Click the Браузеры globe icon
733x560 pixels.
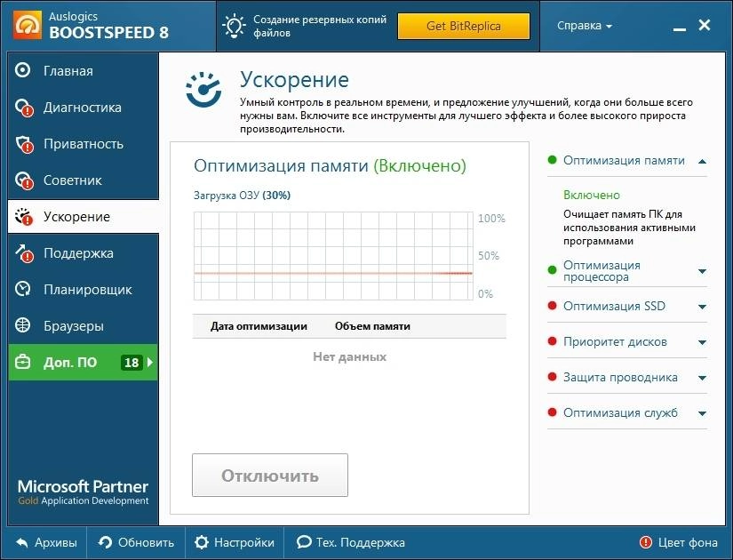[22, 325]
